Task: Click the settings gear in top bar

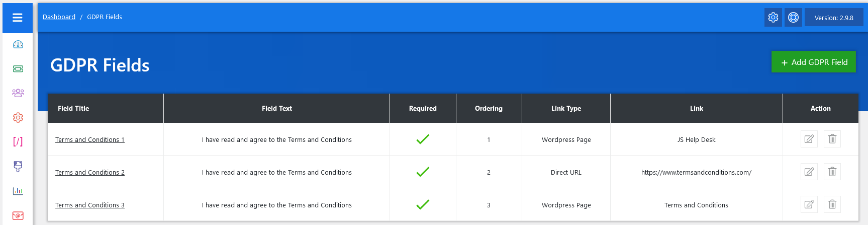Action: tap(773, 18)
